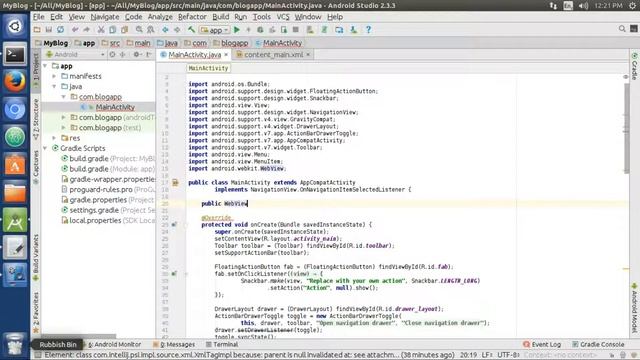
Task: Open the SDK Manager icon
Action: (x=353, y=29)
